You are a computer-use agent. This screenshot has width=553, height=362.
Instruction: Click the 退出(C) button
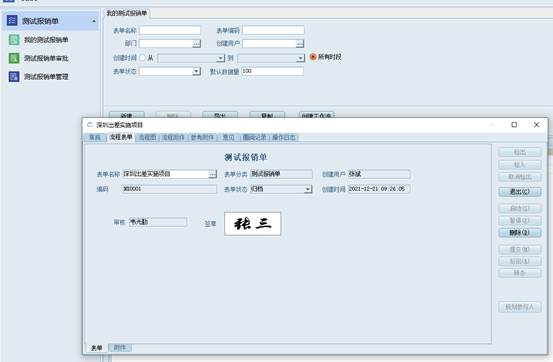pyautogui.click(x=520, y=192)
